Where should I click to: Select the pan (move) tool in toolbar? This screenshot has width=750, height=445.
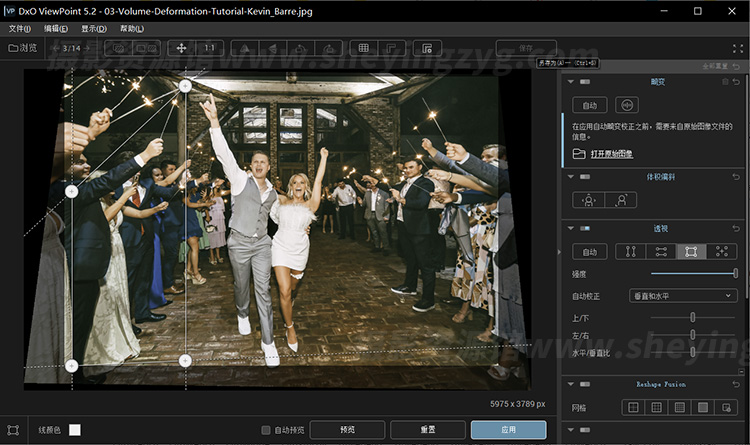coord(182,48)
